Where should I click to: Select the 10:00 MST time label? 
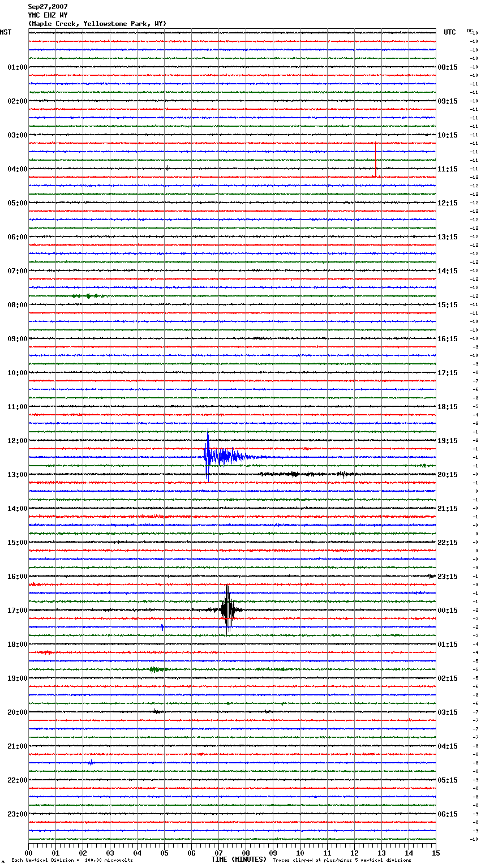click(18, 373)
